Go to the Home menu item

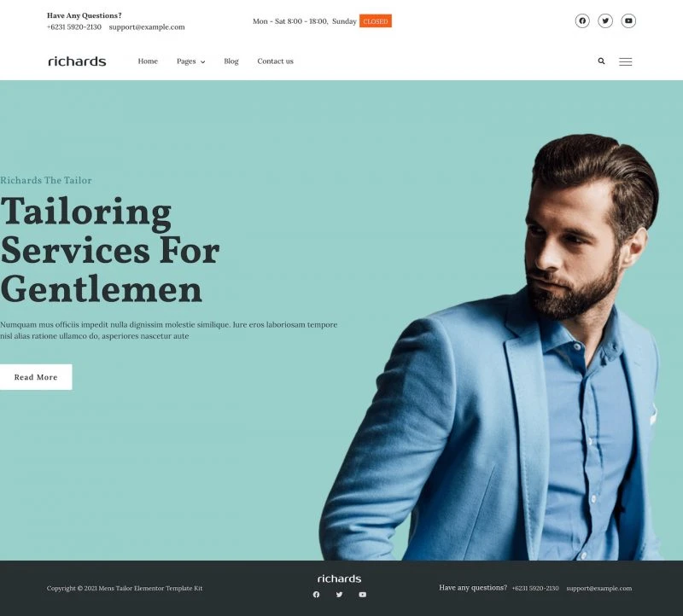click(148, 61)
